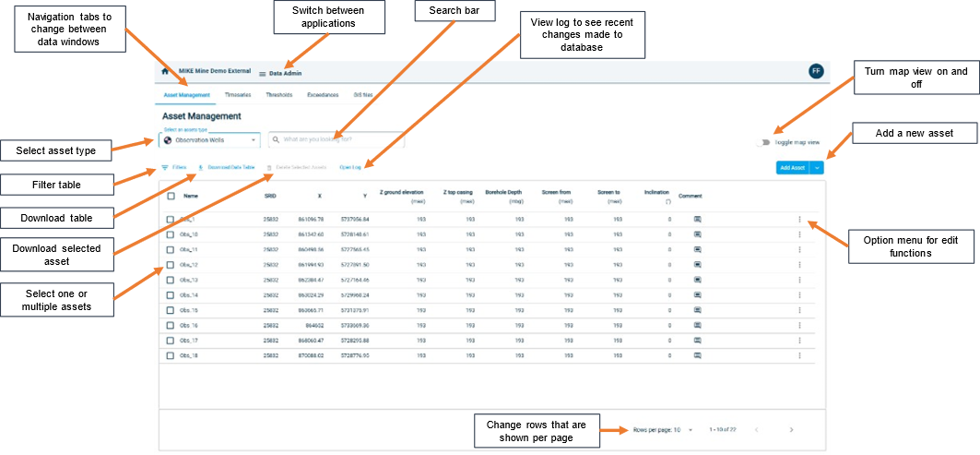Go to next page of results

791,430
